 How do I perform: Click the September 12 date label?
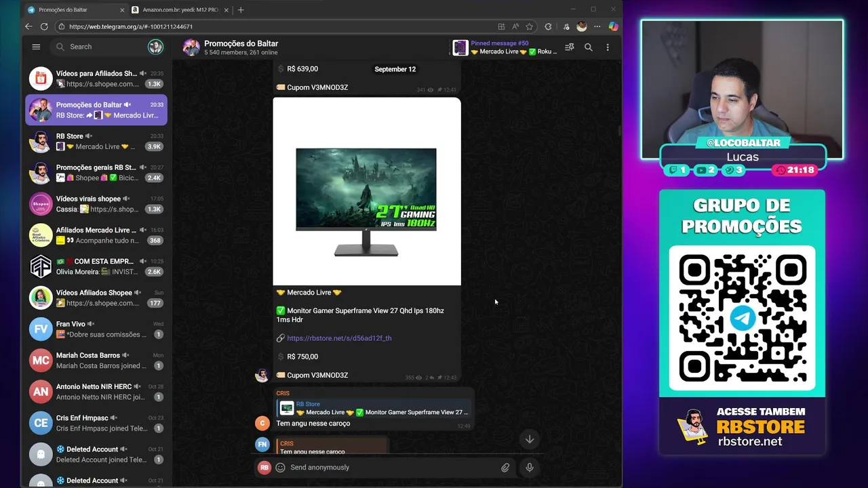(395, 69)
